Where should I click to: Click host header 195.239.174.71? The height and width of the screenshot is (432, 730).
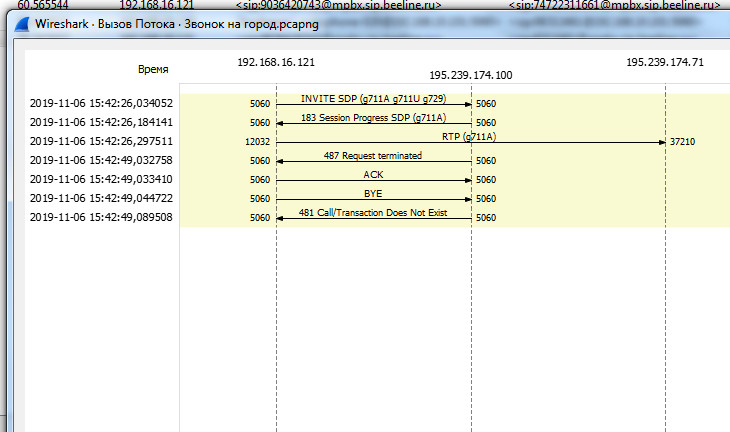coord(665,62)
